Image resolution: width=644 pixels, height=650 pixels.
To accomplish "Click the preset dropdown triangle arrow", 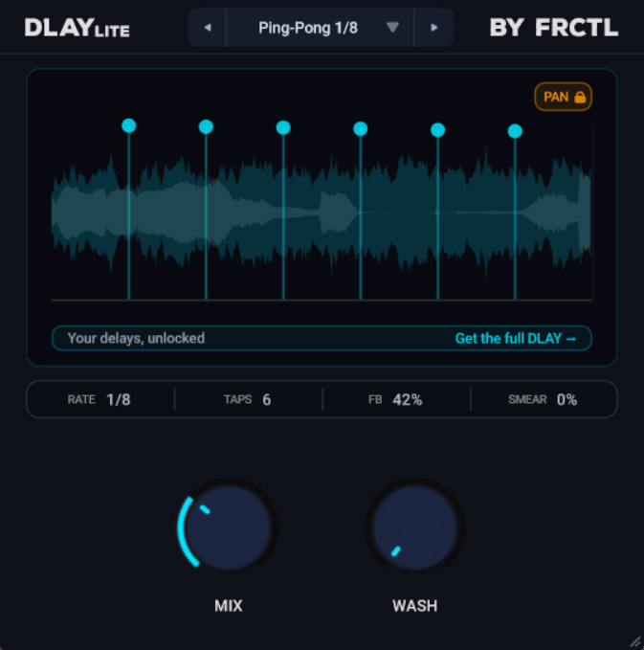I will pyautogui.click(x=392, y=28).
